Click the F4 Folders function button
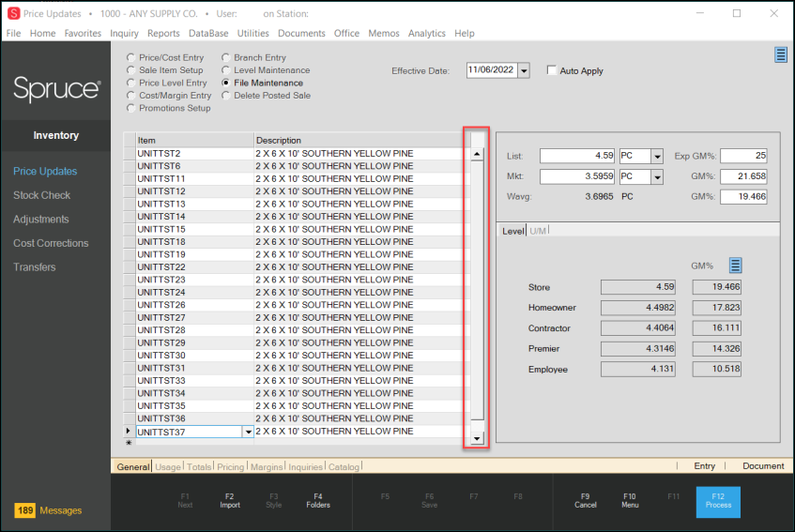This screenshot has height=532, width=795. [318, 501]
